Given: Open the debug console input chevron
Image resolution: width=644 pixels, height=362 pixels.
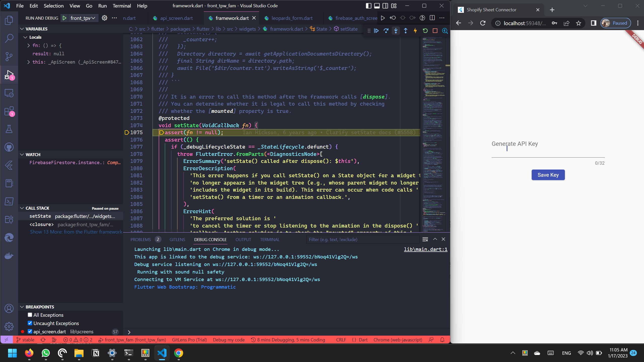Looking at the screenshot, I should [x=129, y=332].
